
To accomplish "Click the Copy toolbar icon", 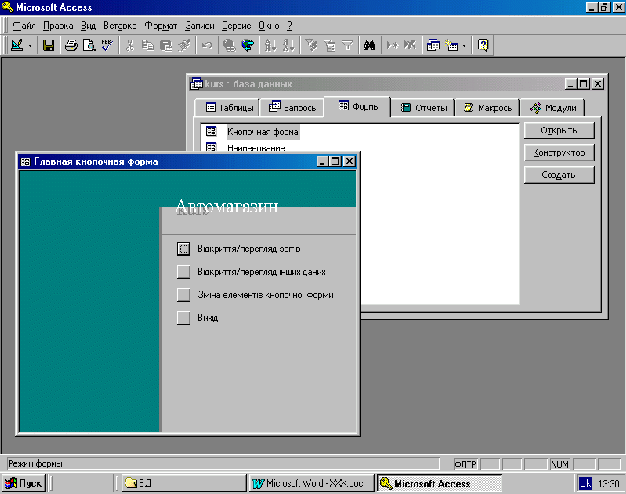I will [148, 46].
